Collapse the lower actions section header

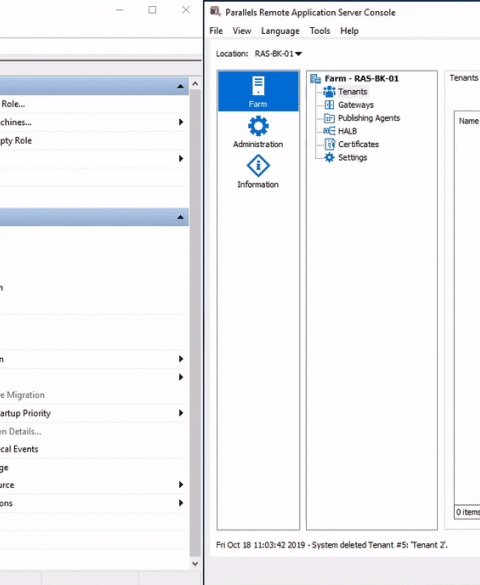(181, 217)
